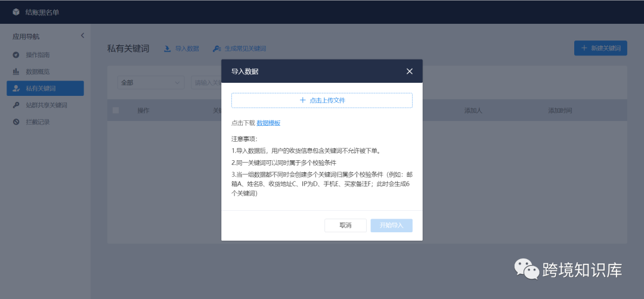Screen dimensions: 644x299
Task: Click the 导入数据 dialog title text
Action: (x=245, y=71)
